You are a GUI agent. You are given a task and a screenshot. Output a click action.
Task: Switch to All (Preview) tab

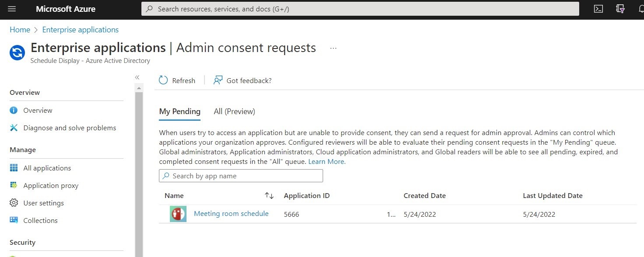coord(234,111)
